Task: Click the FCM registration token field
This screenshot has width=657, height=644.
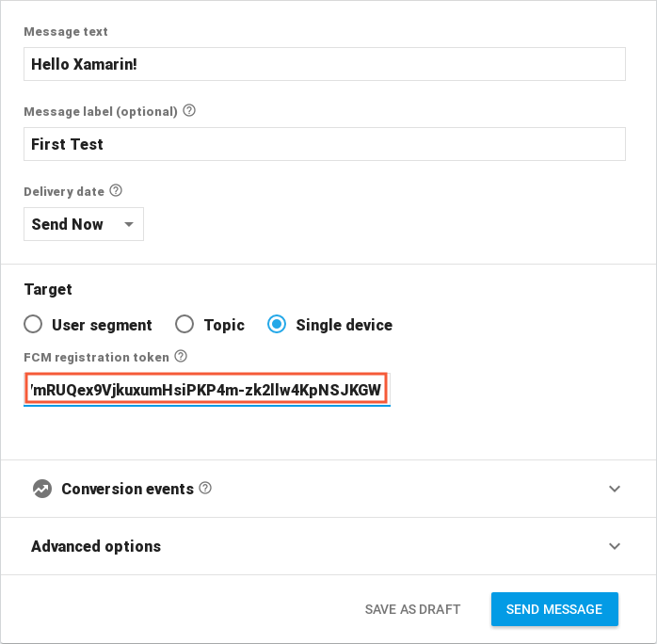Action: [x=207, y=389]
